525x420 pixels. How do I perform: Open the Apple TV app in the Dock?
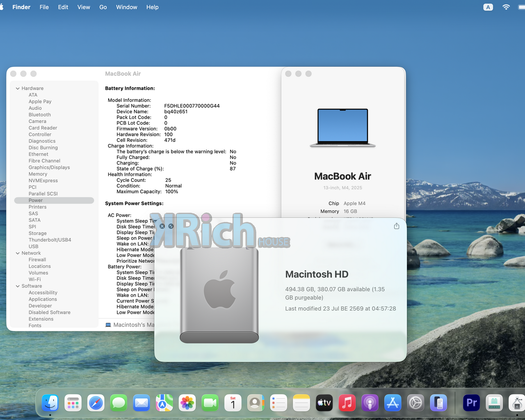pyautogui.click(x=324, y=403)
